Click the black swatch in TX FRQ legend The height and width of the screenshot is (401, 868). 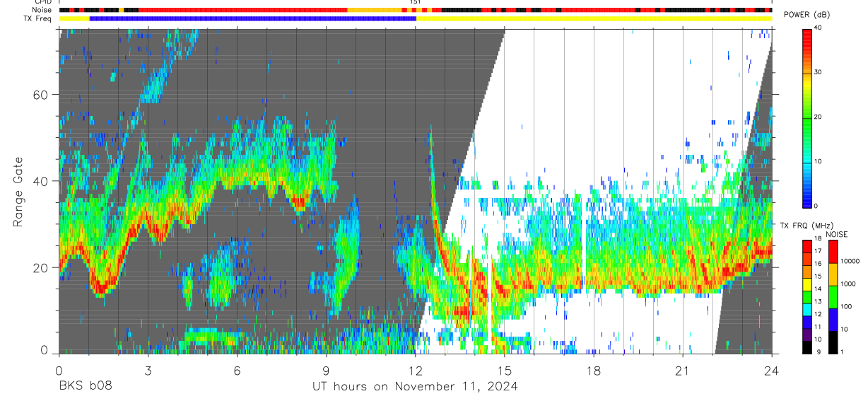pyautogui.click(x=807, y=347)
